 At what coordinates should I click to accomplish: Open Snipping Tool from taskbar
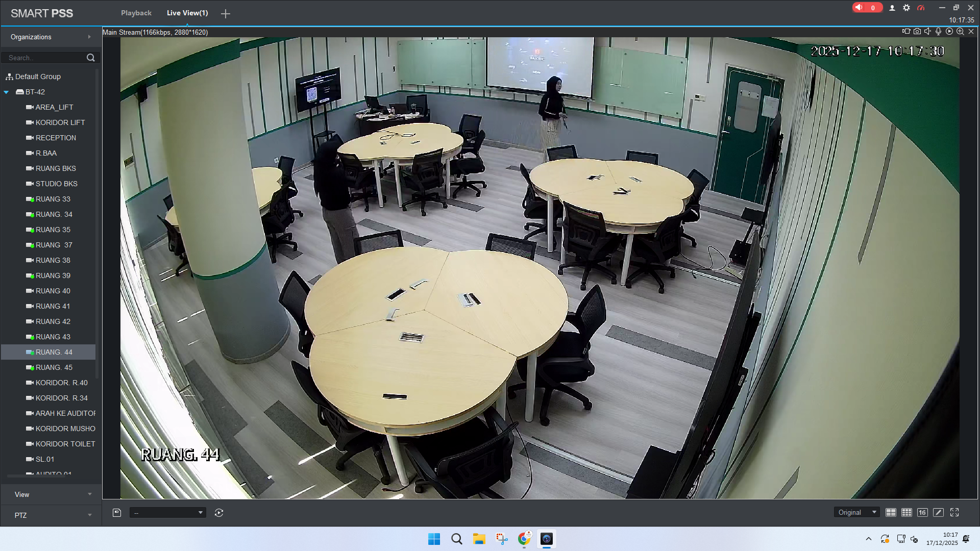tap(502, 539)
